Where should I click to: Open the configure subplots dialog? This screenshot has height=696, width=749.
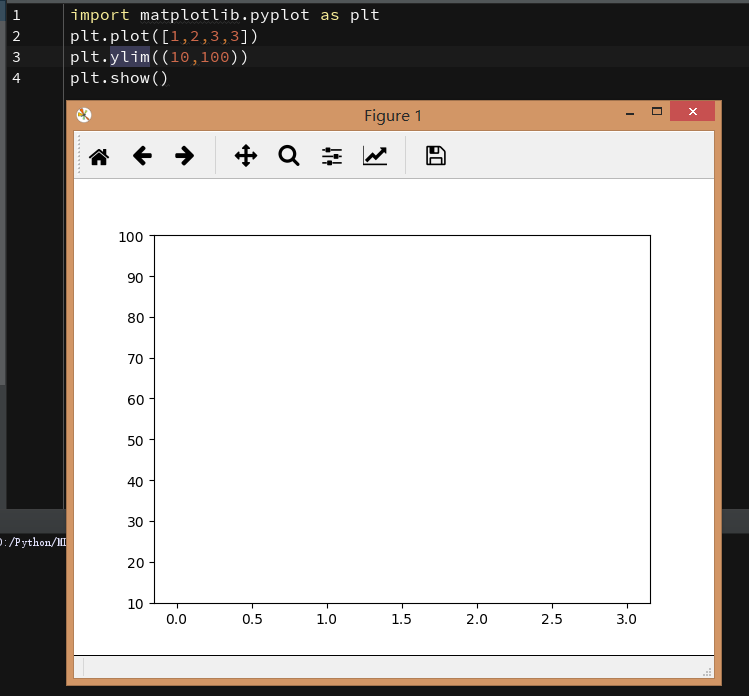point(332,156)
